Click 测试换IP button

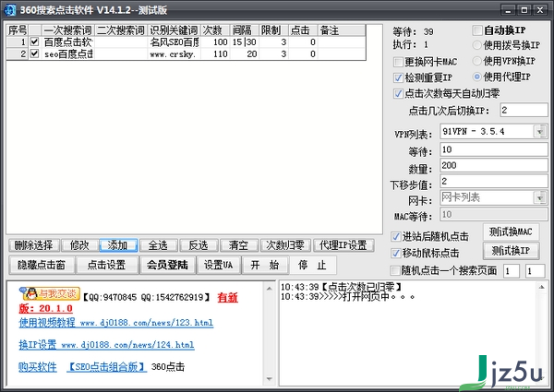pyautogui.click(x=511, y=251)
